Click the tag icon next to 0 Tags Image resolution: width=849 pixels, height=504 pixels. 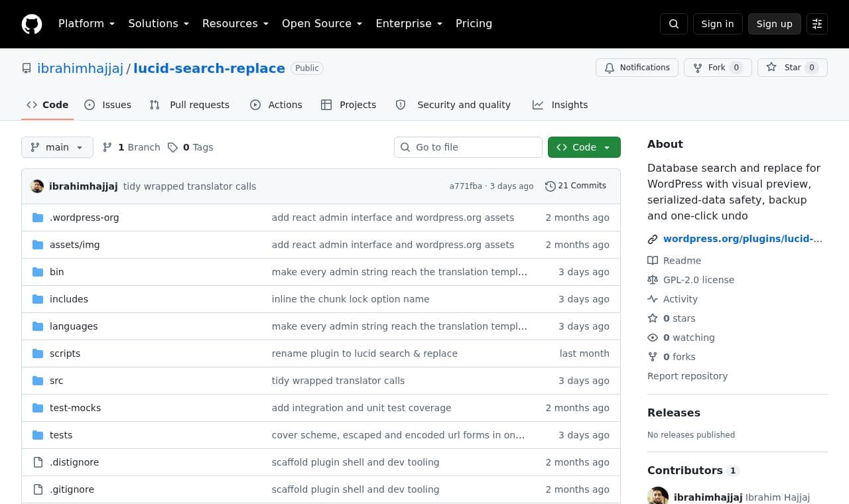[x=172, y=147]
